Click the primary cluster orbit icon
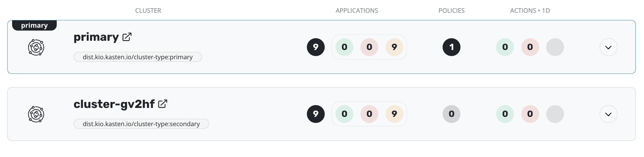Image resolution: width=644 pixels, height=157 pixels. coord(36,47)
